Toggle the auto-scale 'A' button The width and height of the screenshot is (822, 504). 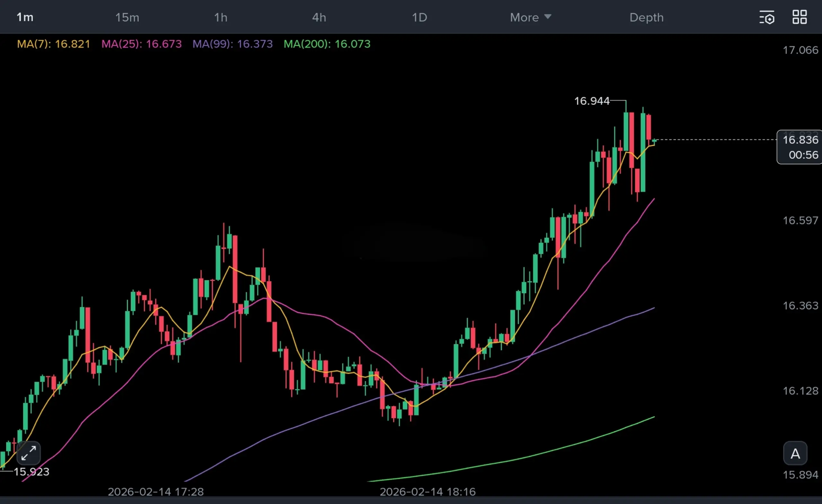click(795, 454)
